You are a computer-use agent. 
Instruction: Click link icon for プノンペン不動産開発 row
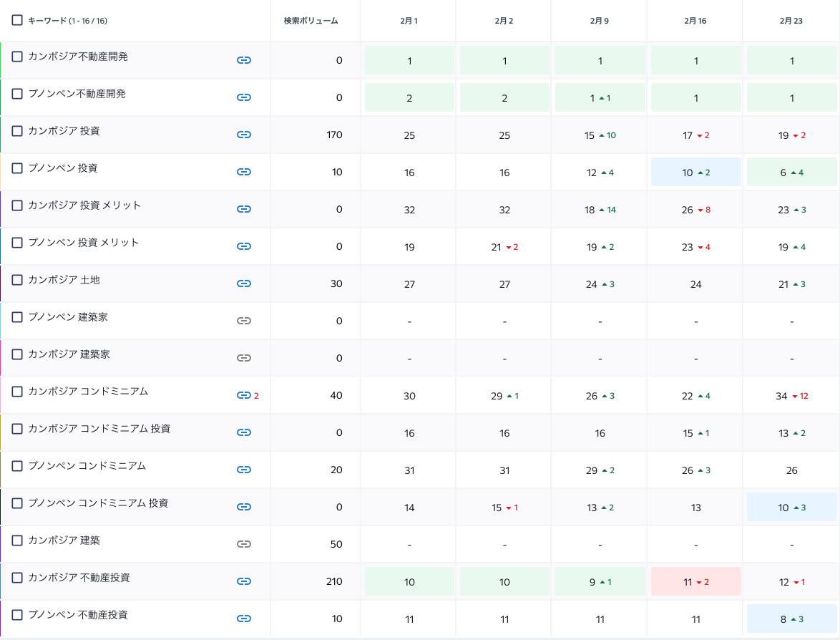[x=244, y=97]
